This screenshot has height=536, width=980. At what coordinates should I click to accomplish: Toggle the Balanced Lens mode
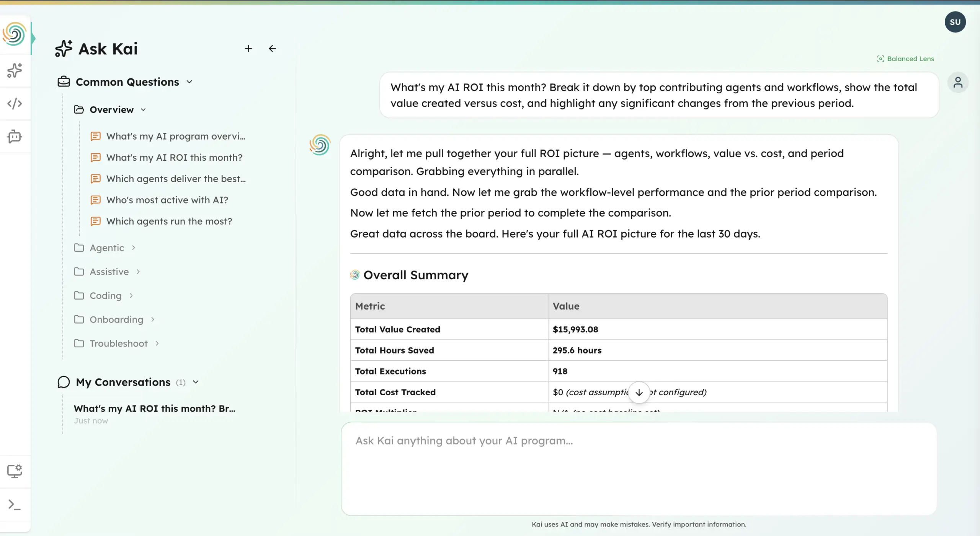point(905,59)
